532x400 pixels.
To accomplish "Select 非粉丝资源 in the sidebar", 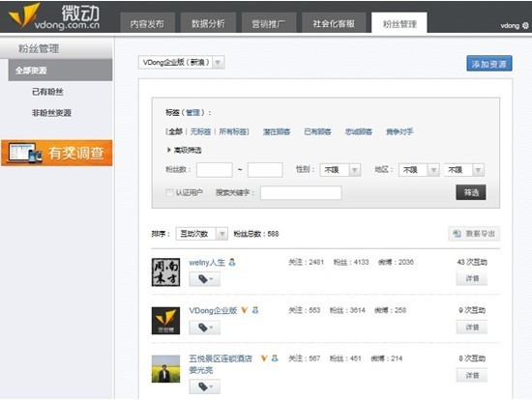I will click(51, 112).
